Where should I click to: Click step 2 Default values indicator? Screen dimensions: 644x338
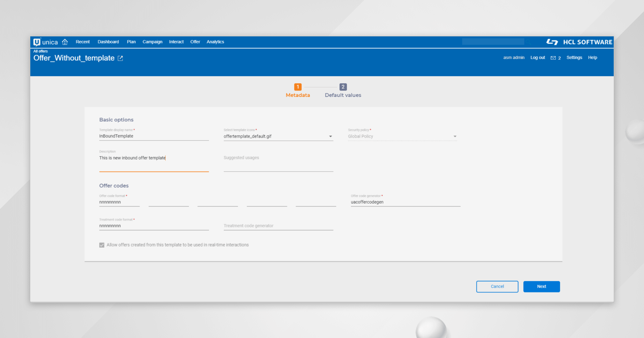[x=343, y=87]
